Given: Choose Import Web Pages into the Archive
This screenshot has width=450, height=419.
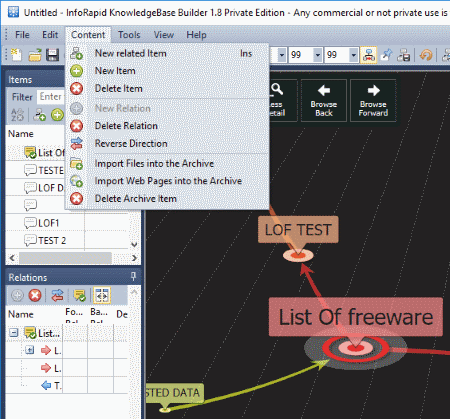Looking at the screenshot, I should click(168, 181).
